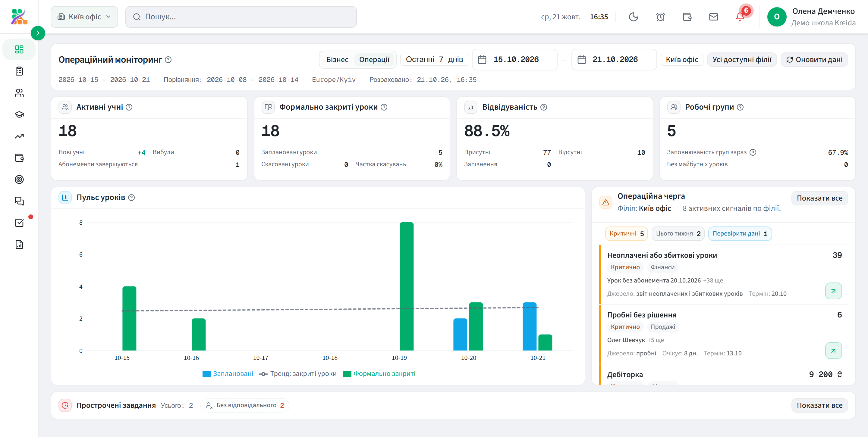The width and height of the screenshot is (868, 437).
Task: Select Усі доступні філії filter
Action: (742, 60)
